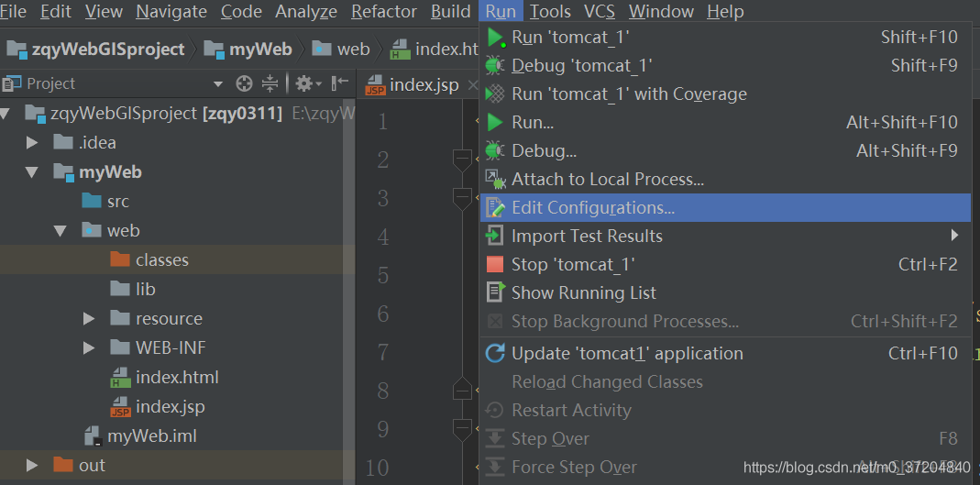Screen dimensions: 980x485
Task: Toggle fold marker at editor line 9
Action: 463,429
